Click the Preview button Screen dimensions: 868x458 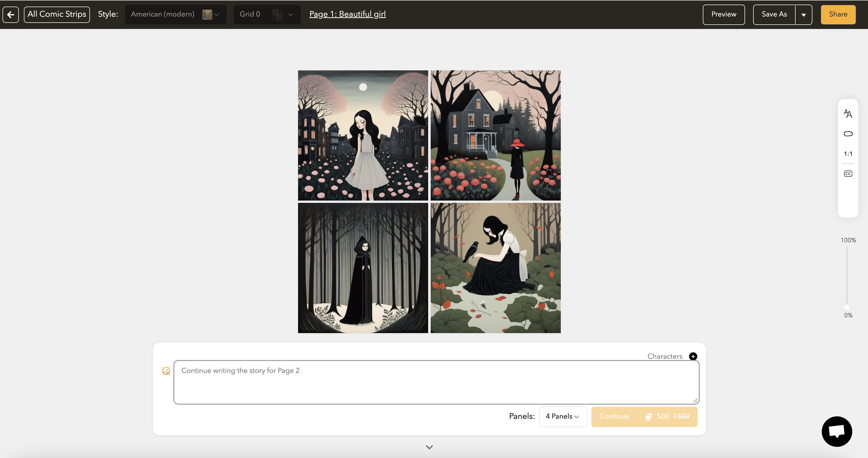723,14
